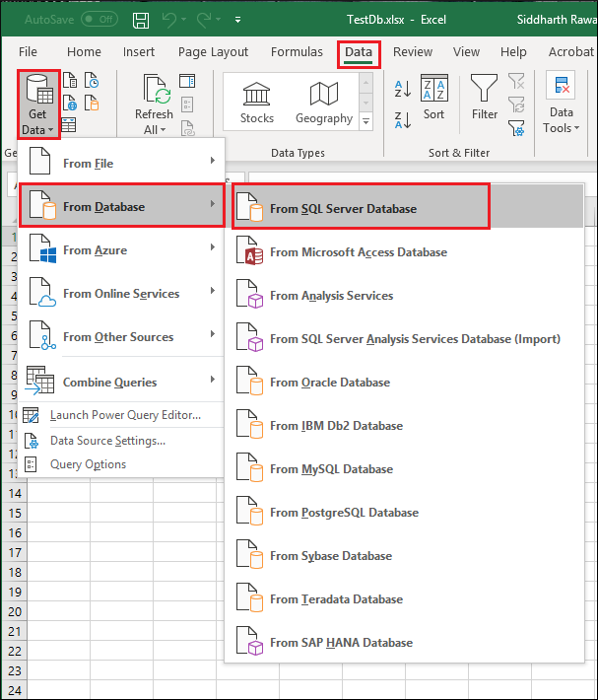Expand the Data Types gallery
This screenshot has width=598, height=700.
click(365, 121)
